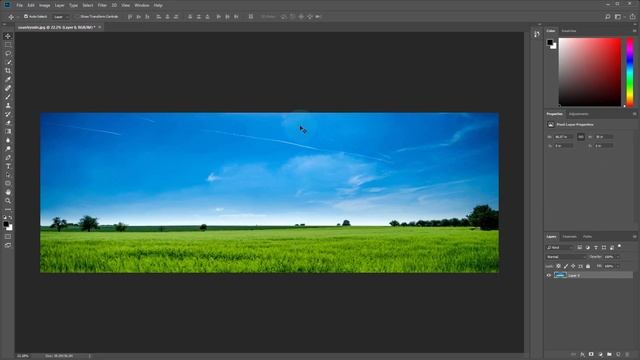Select the Brush tool

coord(8,97)
